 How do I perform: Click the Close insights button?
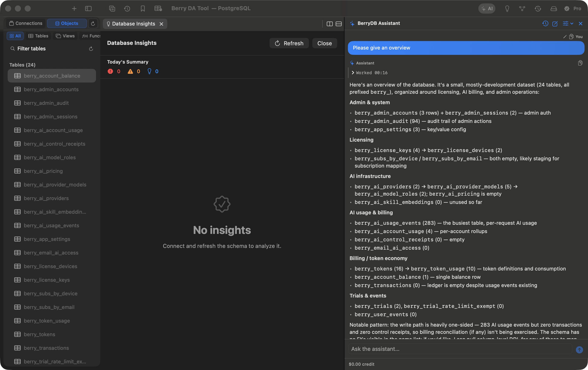click(x=324, y=43)
